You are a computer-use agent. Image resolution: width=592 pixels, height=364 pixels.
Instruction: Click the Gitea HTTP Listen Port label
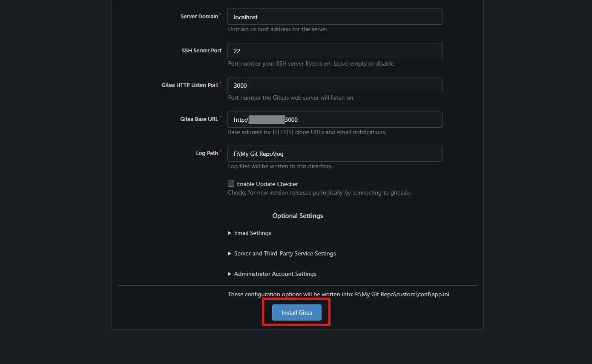190,85
